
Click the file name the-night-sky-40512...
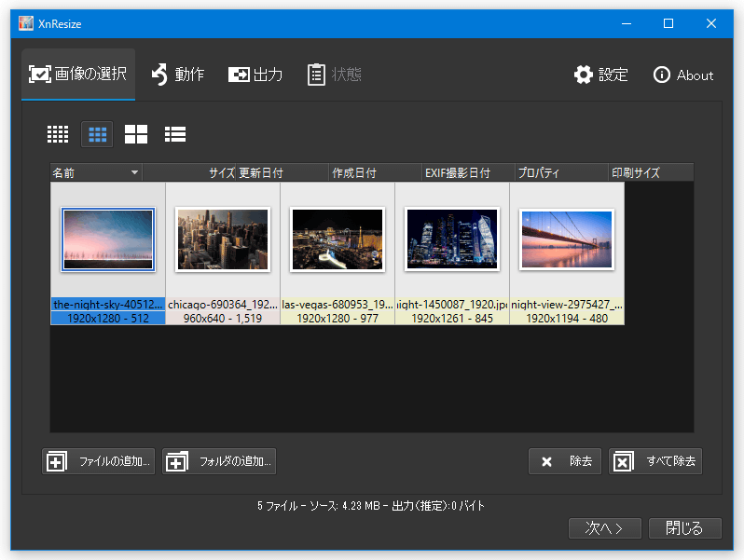108,305
